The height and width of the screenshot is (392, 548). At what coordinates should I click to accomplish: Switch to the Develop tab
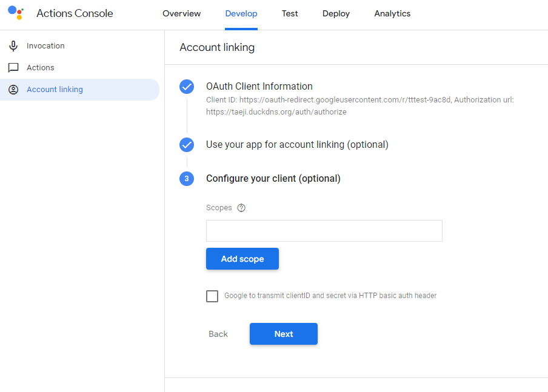click(241, 13)
